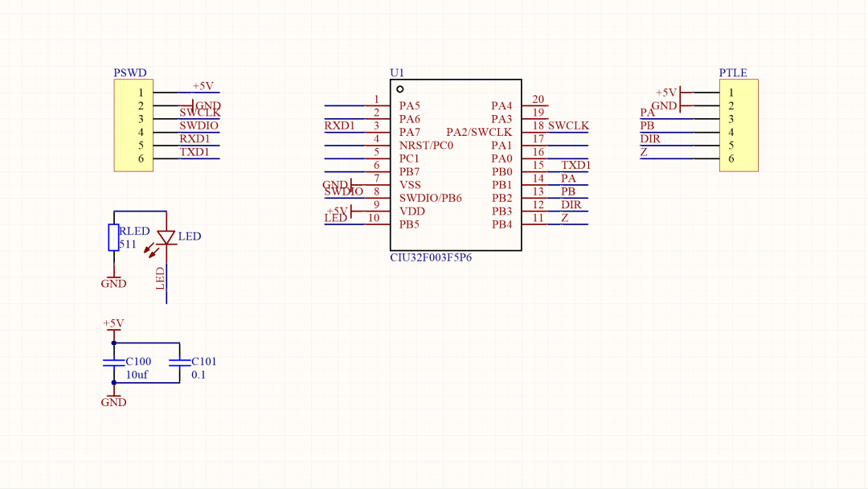This screenshot has width=868, height=489.
Task: Select the PB4 pin name in U1
Action: pos(502,225)
